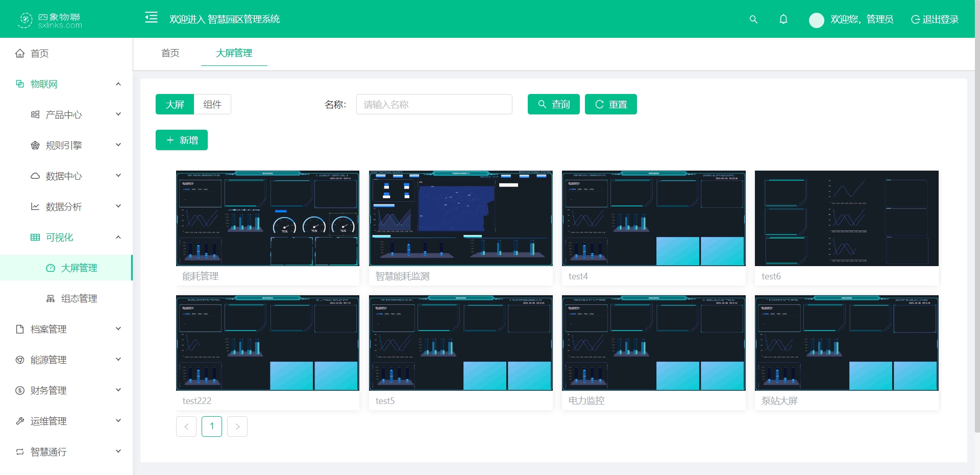Open the notification bell
This screenshot has width=980, height=475.
(x=783, y=19)
